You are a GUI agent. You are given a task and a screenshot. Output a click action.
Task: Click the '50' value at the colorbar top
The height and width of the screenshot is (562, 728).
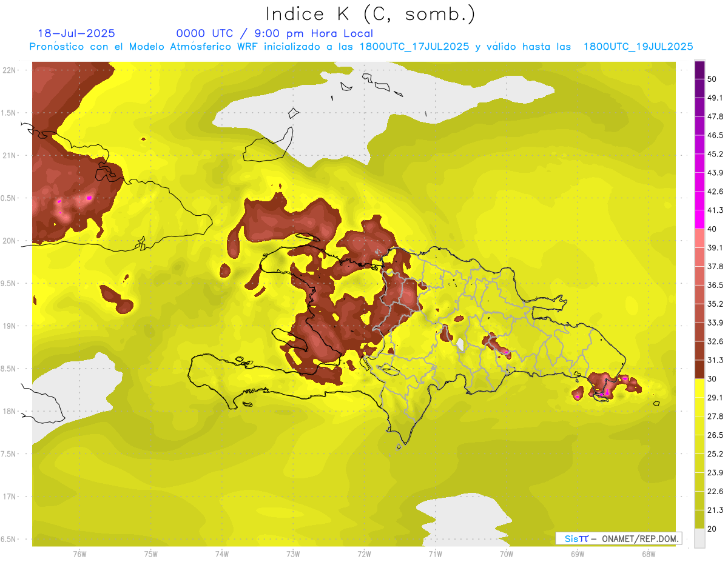pos(713,79)
